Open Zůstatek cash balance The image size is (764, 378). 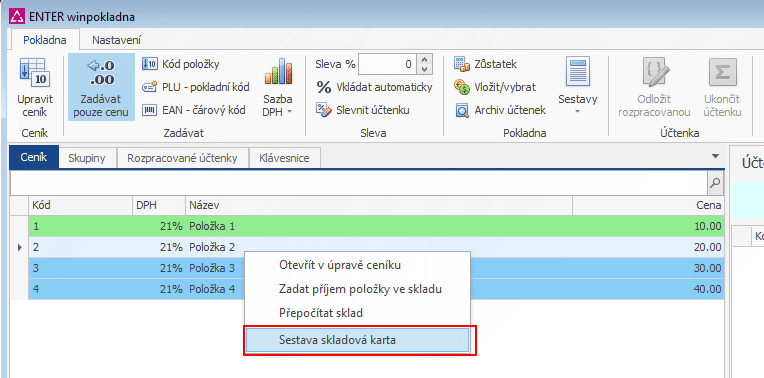coord(485,64)
